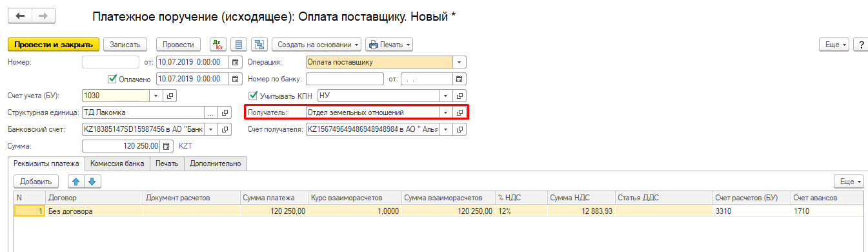Screen dimensions: 868x252
Task: Open the calendar picker beside the document date
Action: pos(235,63)
